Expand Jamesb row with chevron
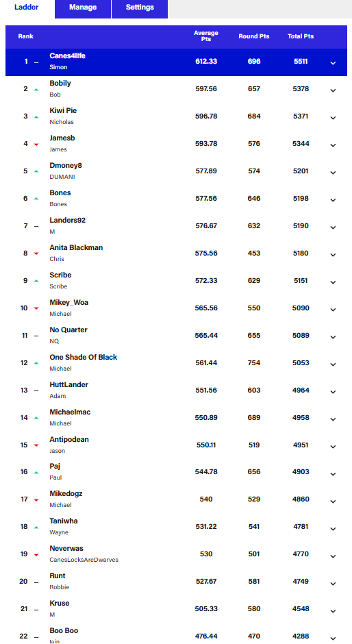 pyautogui.click(x=333, y=145)
